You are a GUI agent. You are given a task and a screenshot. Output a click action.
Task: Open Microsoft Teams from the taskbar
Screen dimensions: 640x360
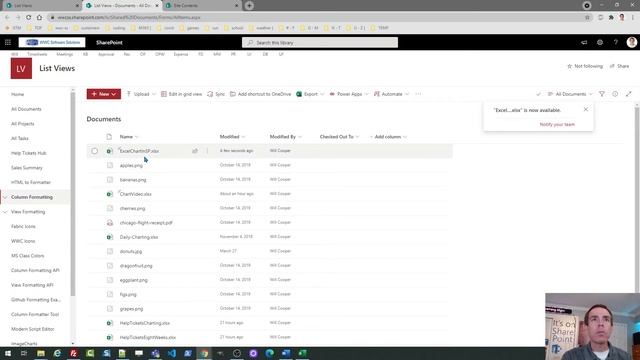coord(156,353)
